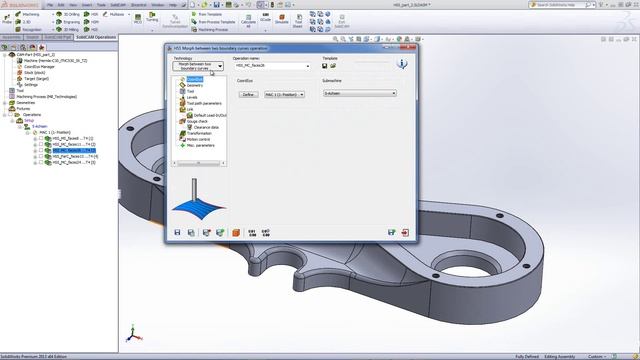This screenshot has width=640, height=360.
Task: Open the Window menu
Action: pyautogui.click(x=158, y=5)
